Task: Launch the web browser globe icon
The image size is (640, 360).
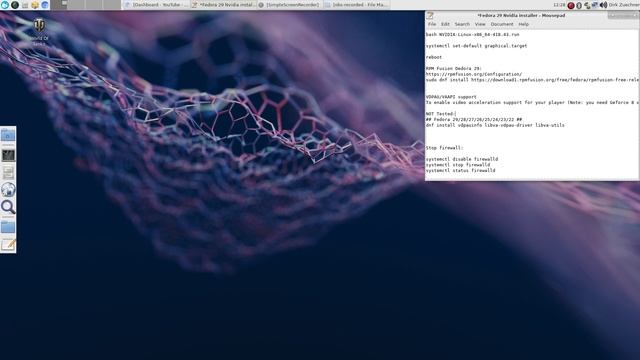Action: [8, 190]
